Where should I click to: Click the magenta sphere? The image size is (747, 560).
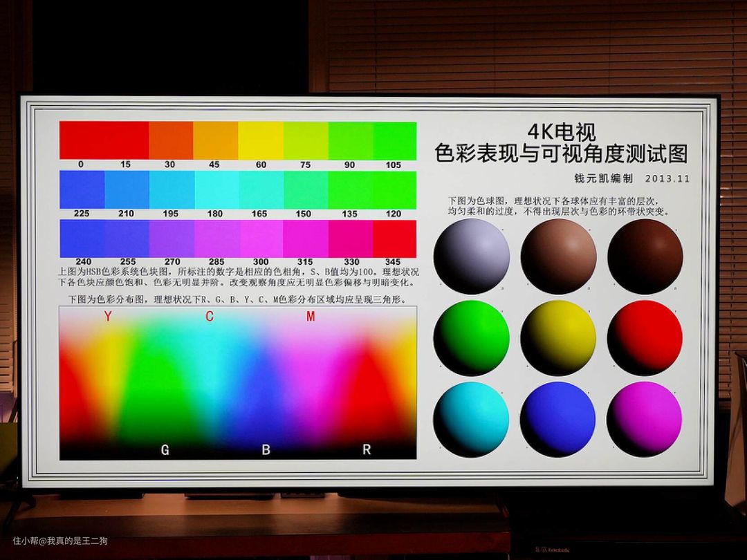(645, 419)
